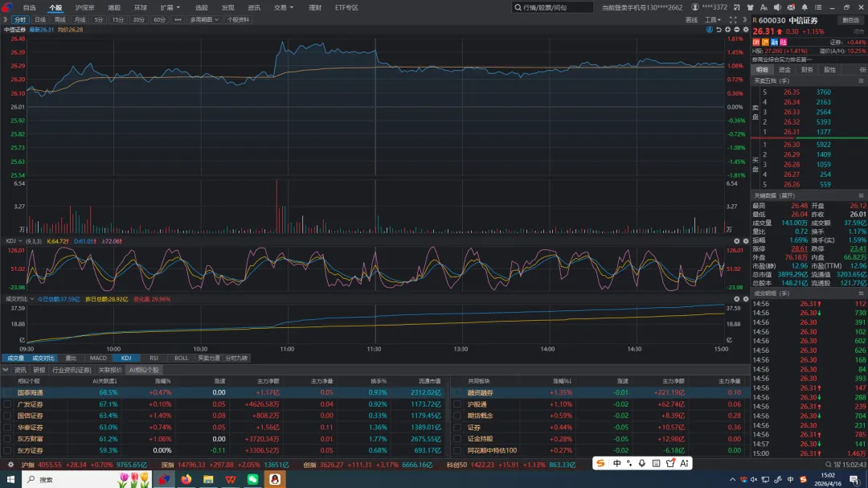Click the 个股资料 button
Image resolution: width=868 pixels, height=488 pixels.
coord(238,19)
